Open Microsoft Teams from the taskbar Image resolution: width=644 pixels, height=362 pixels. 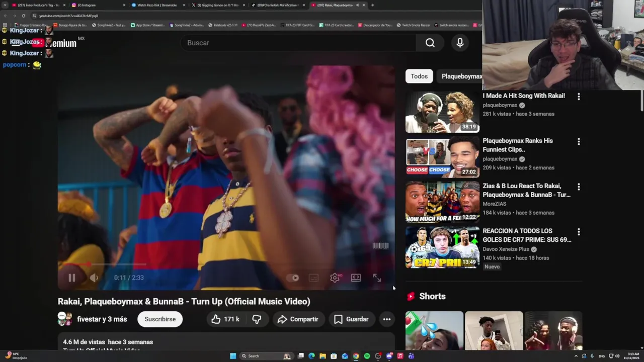411,356
